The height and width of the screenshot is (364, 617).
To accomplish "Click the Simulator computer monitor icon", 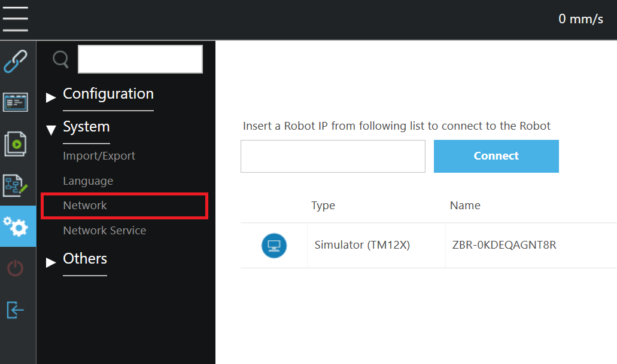I will tap(274, 246).
